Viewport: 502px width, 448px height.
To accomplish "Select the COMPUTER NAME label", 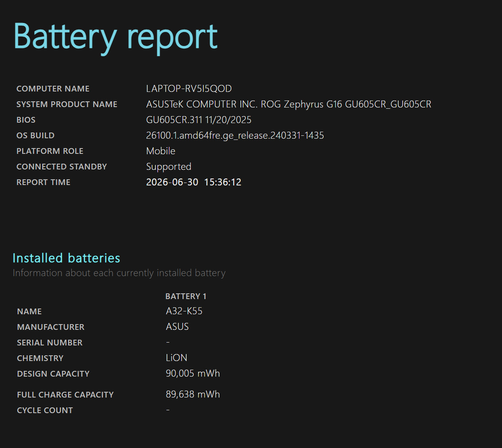I will tap(53, 89).
